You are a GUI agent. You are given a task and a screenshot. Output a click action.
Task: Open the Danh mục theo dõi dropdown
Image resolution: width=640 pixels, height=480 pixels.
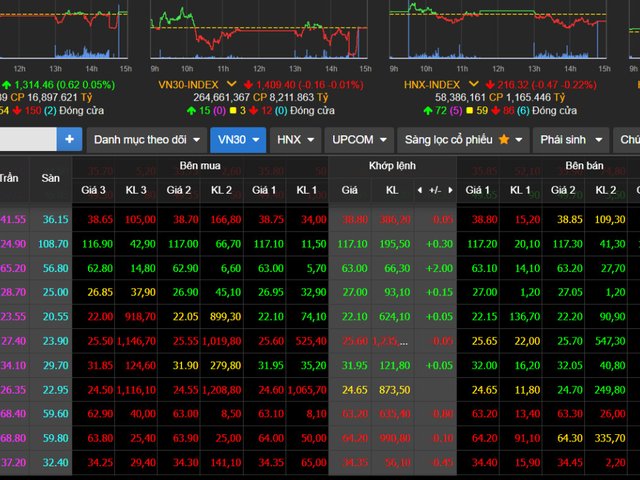click(x=145, y=140)
